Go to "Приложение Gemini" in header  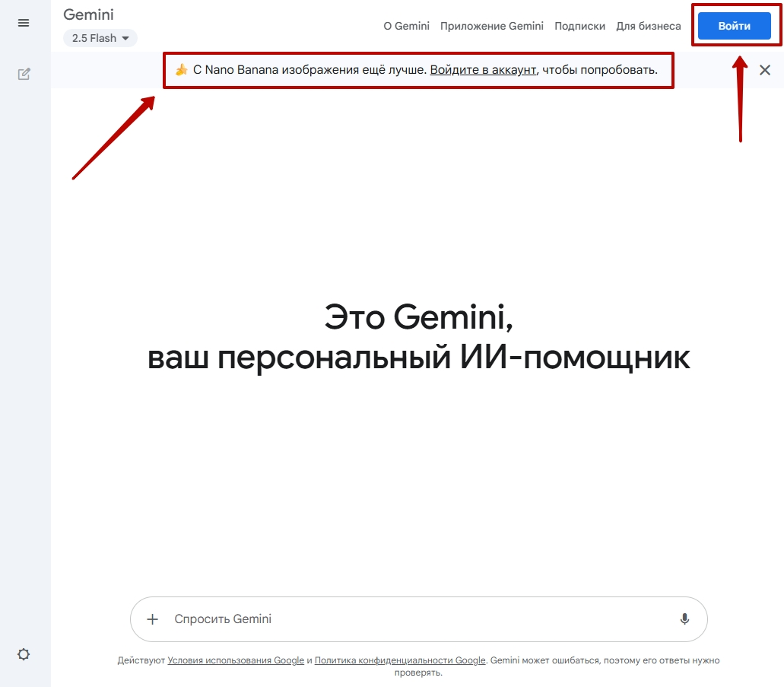(x=491, y=26)
